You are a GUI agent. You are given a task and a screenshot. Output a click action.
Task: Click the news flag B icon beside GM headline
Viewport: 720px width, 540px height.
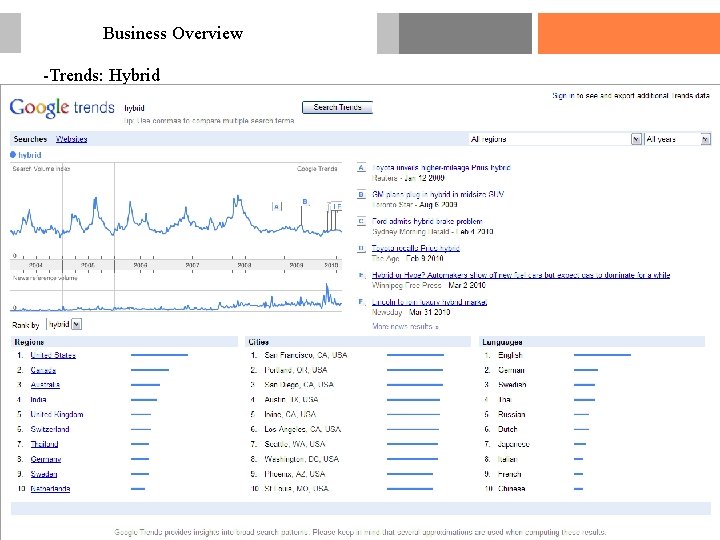point(361,194)
